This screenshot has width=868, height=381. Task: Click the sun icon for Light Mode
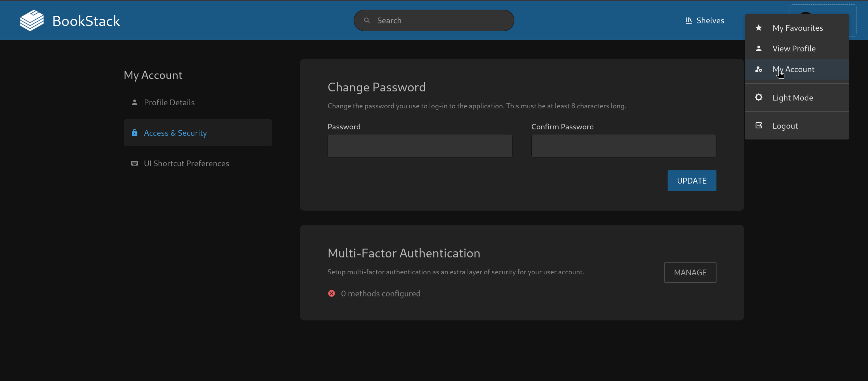758,97
